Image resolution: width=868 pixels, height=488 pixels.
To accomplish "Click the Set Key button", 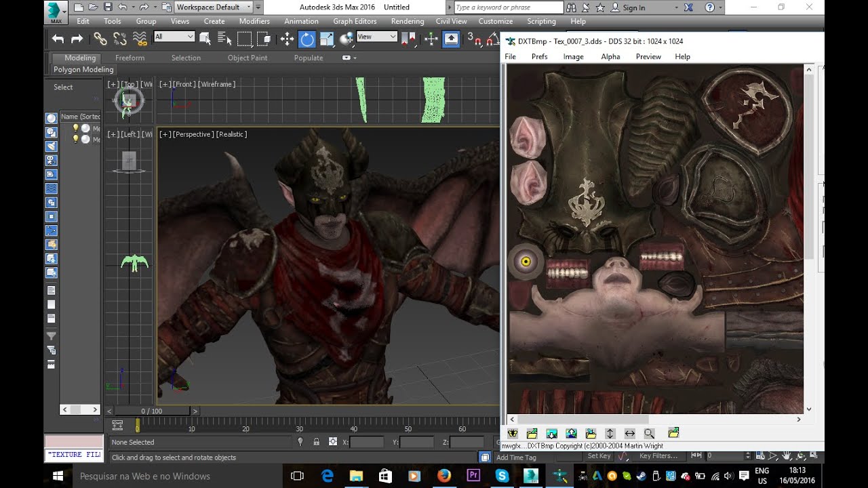I will pyautogui.click(x=599, y=456).
